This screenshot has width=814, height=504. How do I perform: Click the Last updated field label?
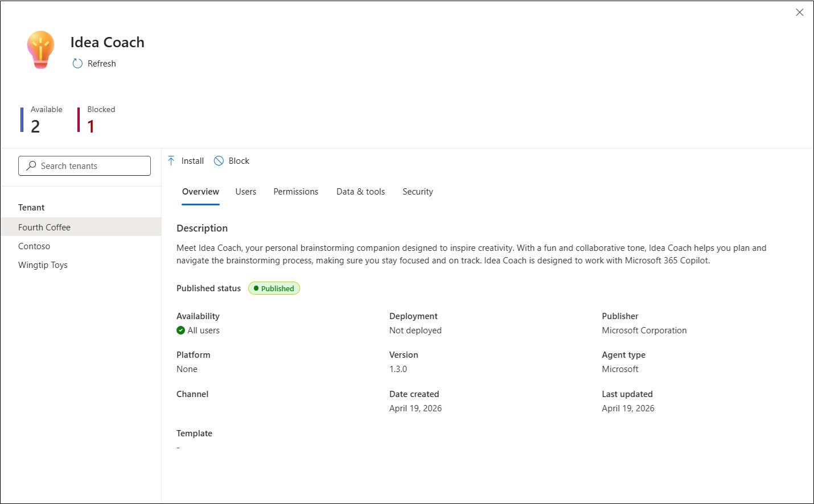pos(627,394)
